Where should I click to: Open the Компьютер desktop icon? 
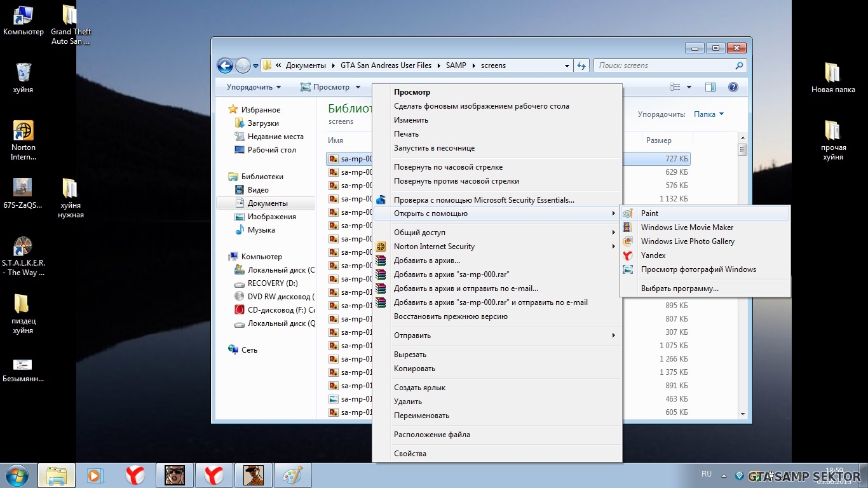click(x=24, y=21)
